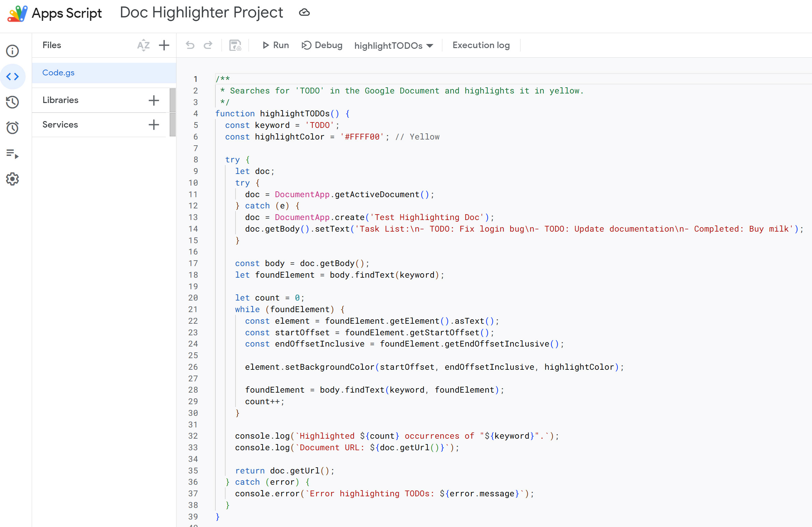Open the Triggers alarm clock icon
Screen dimensions: 812x527
click(13, 128)
